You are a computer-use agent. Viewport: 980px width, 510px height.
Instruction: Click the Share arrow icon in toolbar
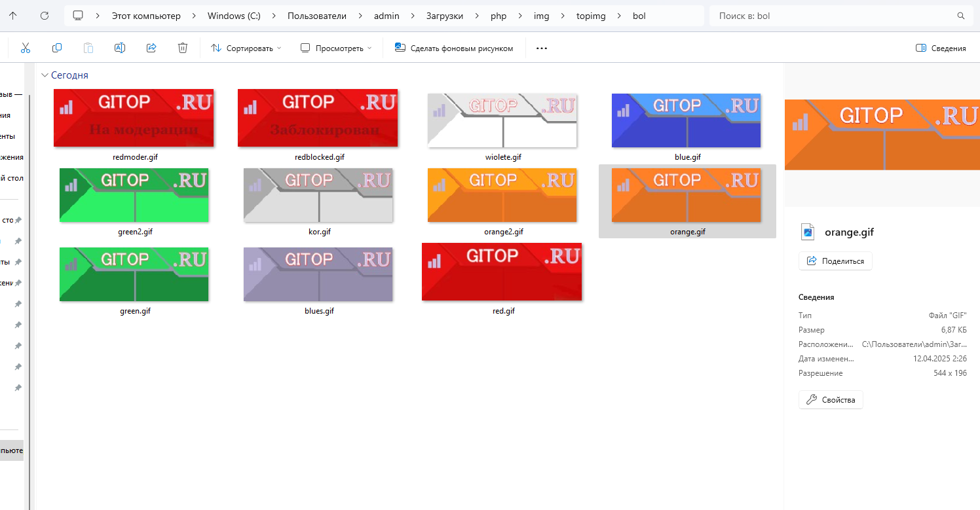[151, 48]
